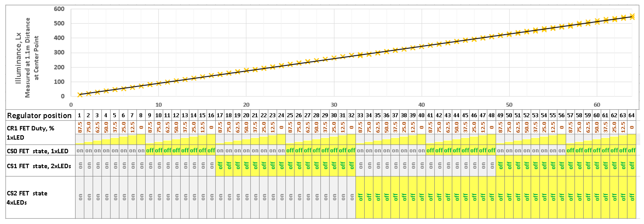Toggle CS0 FET state under position 9

point(150,151)
